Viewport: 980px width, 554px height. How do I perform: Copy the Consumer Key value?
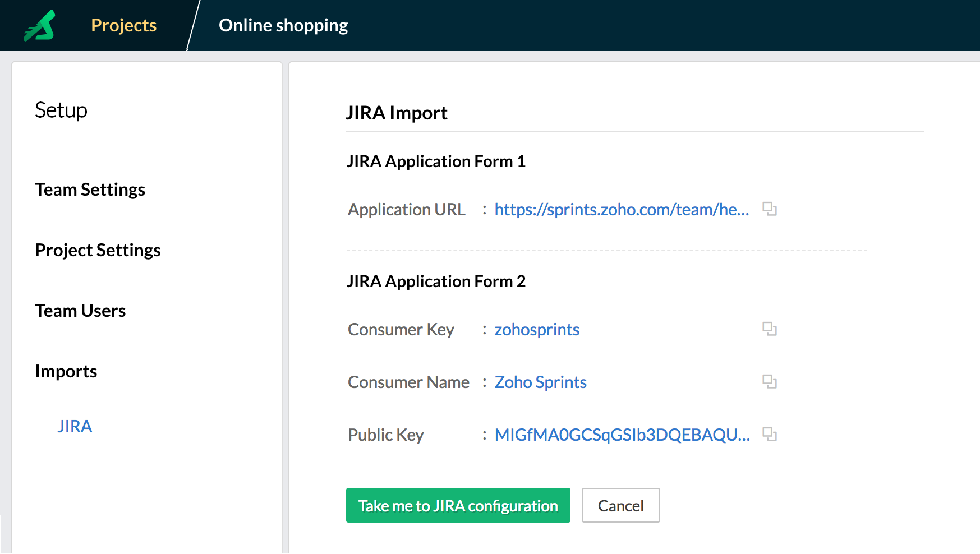pyautogui.click(x=769, y=329)
